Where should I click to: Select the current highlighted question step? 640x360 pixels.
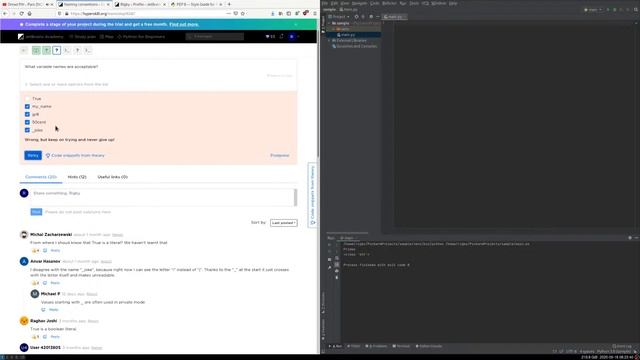point(57,50)
